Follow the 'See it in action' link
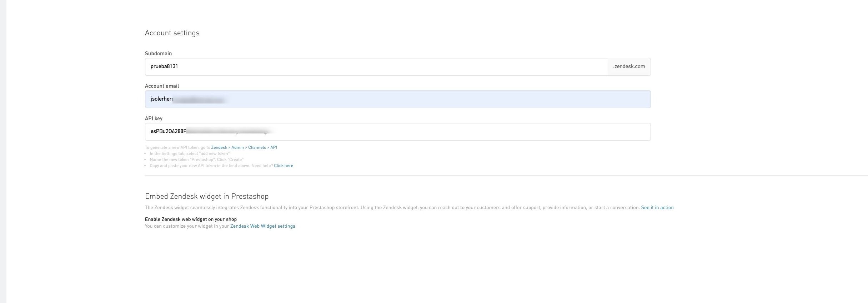 coord(657,207)
